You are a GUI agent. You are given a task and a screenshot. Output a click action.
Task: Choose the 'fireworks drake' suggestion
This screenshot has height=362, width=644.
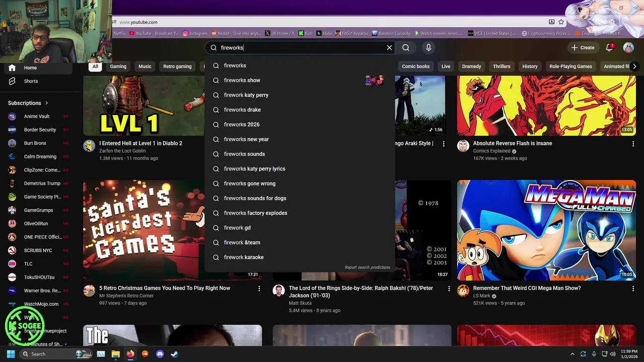(300, 110)
